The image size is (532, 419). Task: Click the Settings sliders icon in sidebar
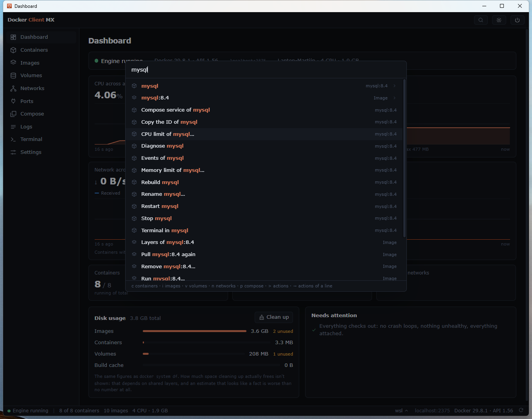(13, 152)
